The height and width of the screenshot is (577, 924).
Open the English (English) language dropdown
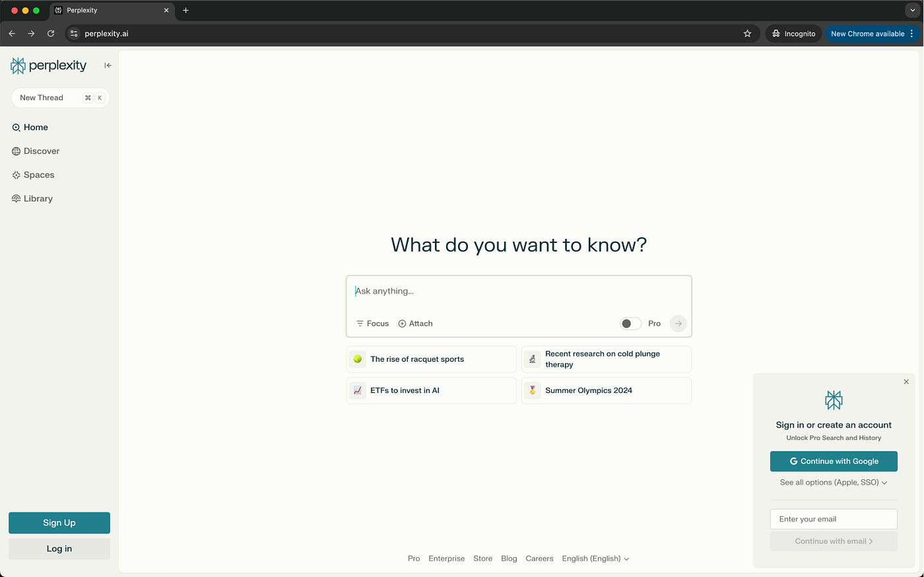point(595,559)
